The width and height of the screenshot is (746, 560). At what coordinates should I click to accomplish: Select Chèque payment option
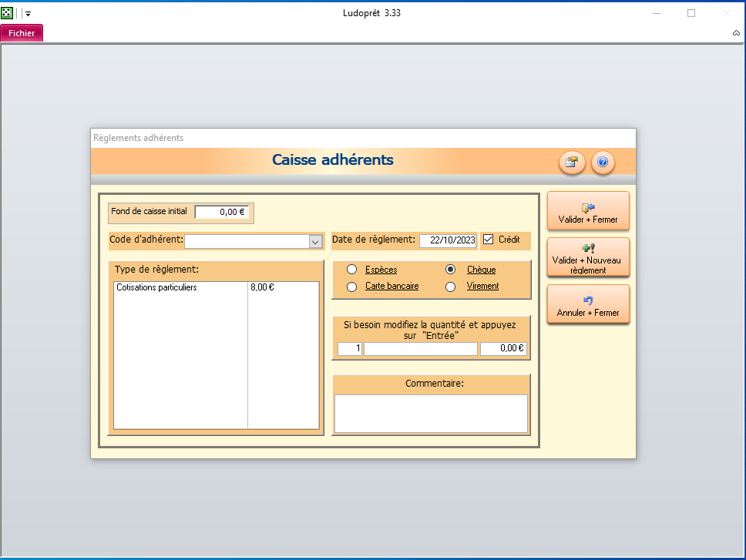[451, 270]
